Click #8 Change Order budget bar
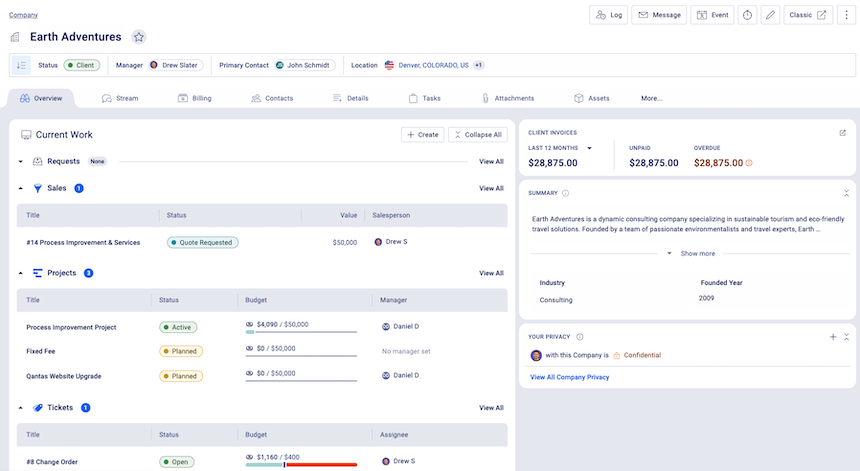The width and height of the screenshot is (860, 471). (x=301, y=464)
